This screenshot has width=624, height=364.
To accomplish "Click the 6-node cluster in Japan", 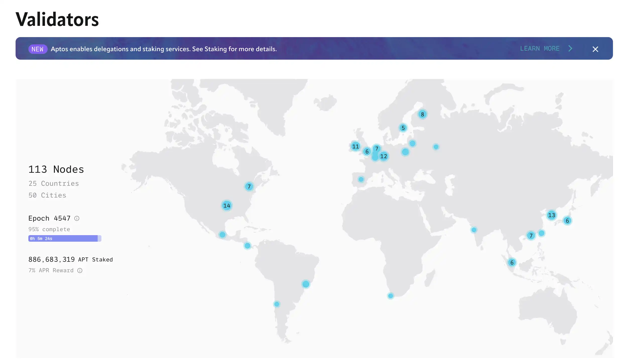I will pyautogui.click(x=567, y=221).
